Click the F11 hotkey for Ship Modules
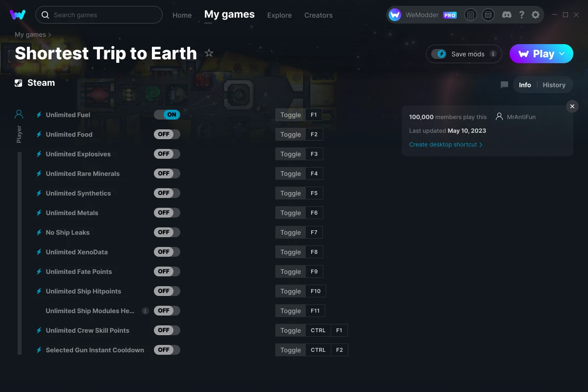 point(315,311)
